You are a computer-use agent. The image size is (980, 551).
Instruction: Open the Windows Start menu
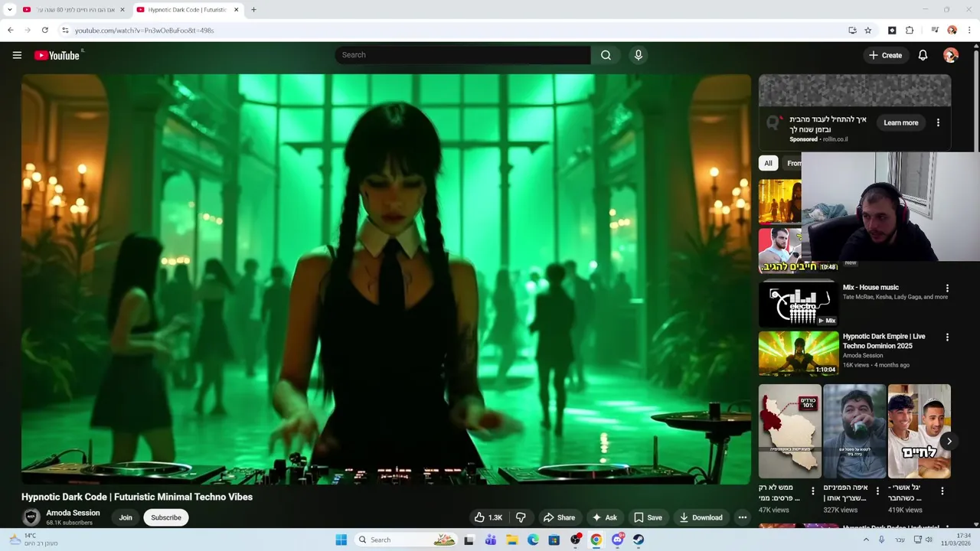pos(341,540)
